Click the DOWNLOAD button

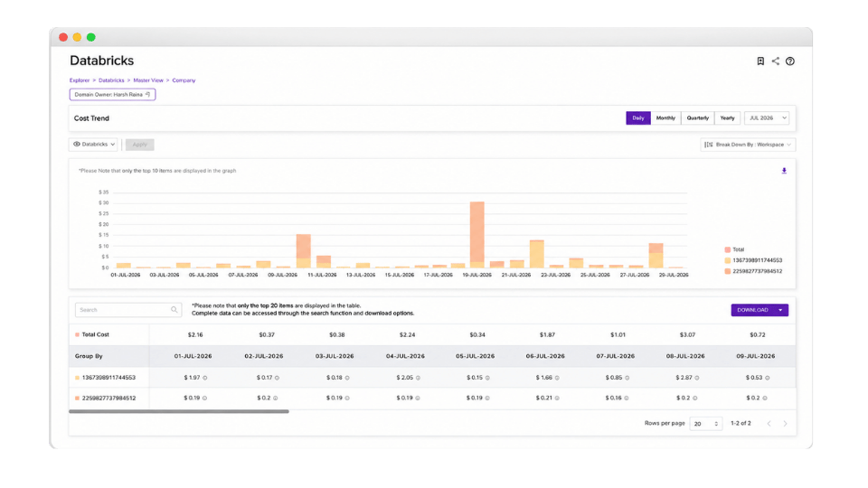759,310
